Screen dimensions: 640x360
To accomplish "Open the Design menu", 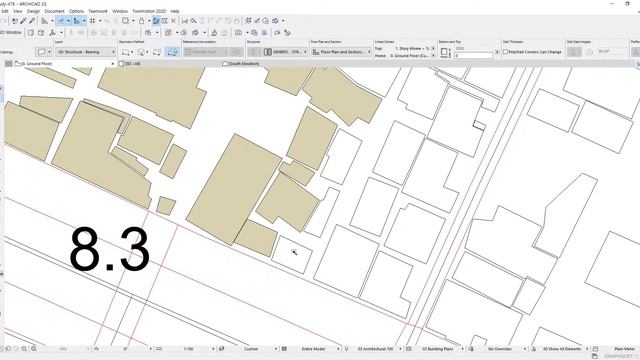I will click(x=33, y=11).
